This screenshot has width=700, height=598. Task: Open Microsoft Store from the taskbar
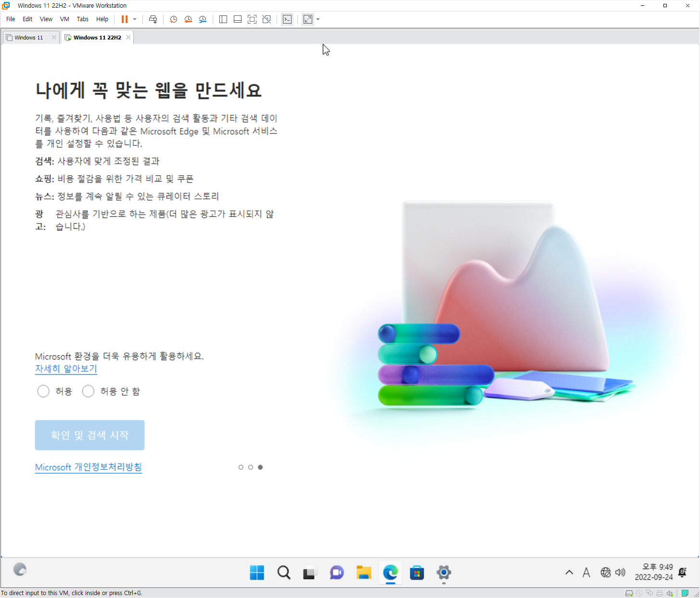[x=417, y=572]
